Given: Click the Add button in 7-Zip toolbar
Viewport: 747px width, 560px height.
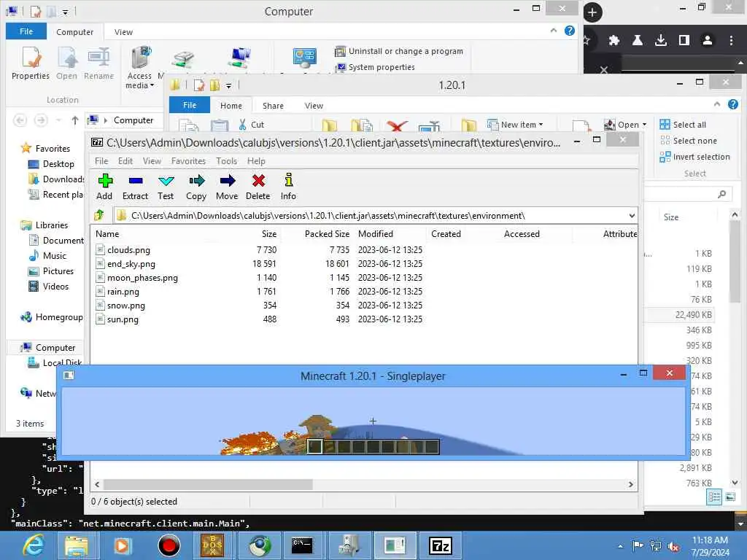Looking at the screenshot, I should [105, 187].
